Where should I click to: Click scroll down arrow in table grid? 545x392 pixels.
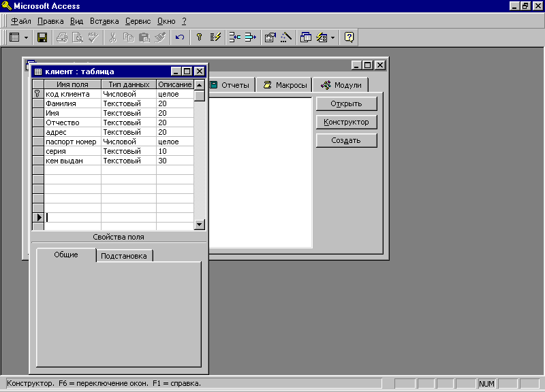pos(199,225)
